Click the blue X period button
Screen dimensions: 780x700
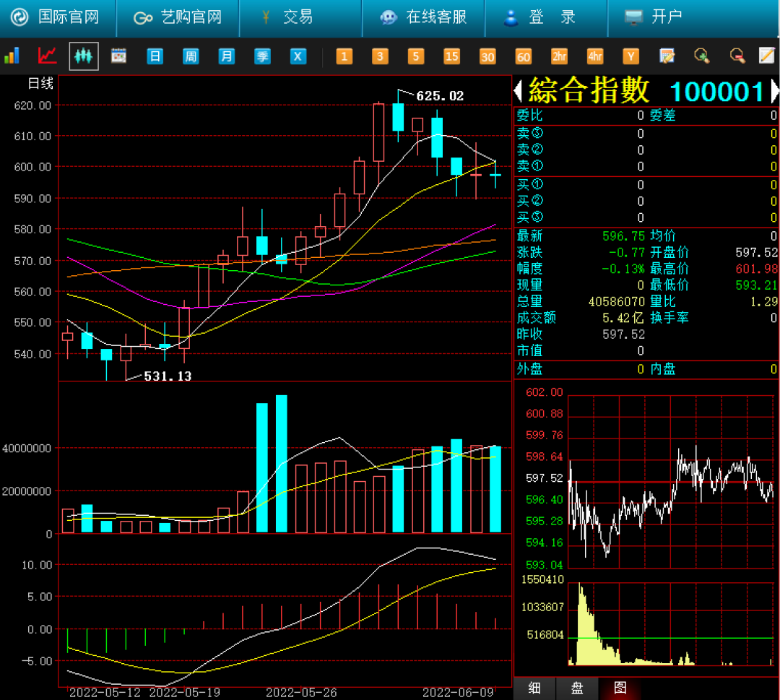(x=298, y=56)
